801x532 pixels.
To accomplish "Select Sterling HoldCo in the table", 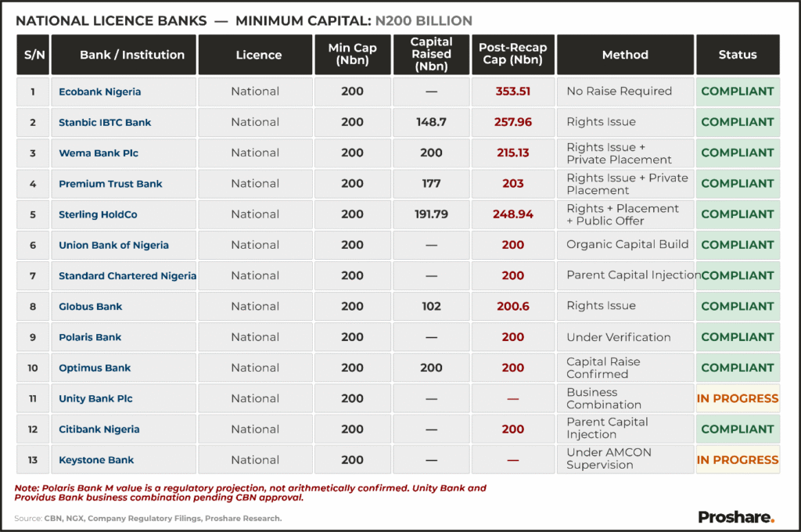I will (98, 214).
